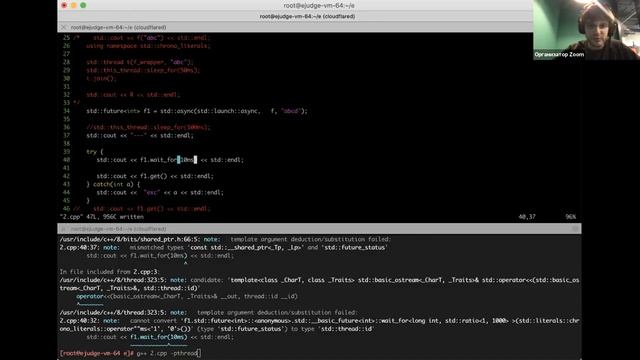Click the command 'g++ 2.cpp -pthread'
The width and height of the screenshot is (640, 360).
(x=167, y=353)
